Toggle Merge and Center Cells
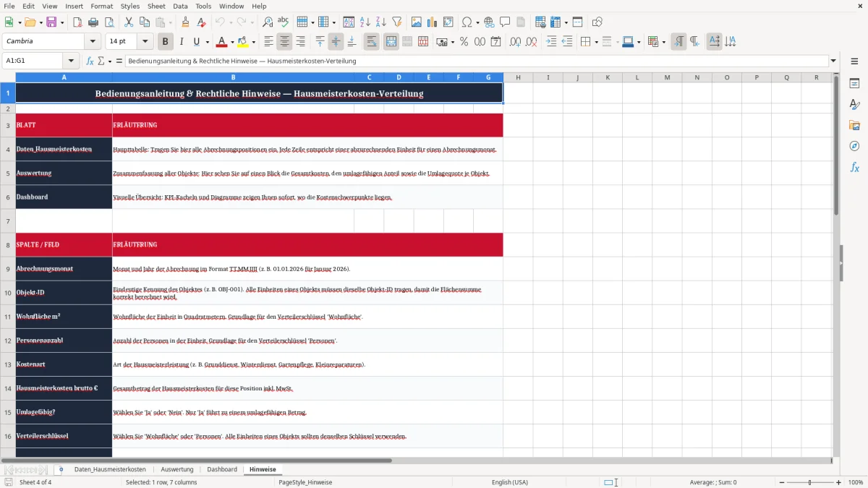 point(391,42)
